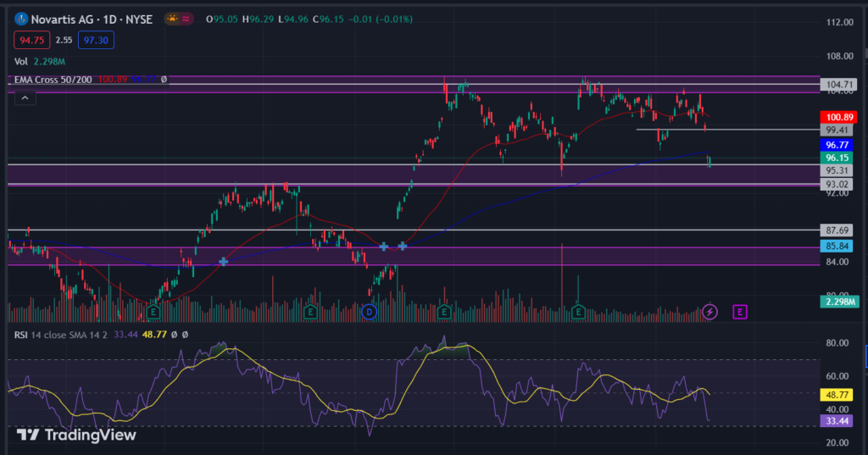868x455 pixels.
Task: Click the Novartis AG logo icon
Action: click(x=21, y=19)
